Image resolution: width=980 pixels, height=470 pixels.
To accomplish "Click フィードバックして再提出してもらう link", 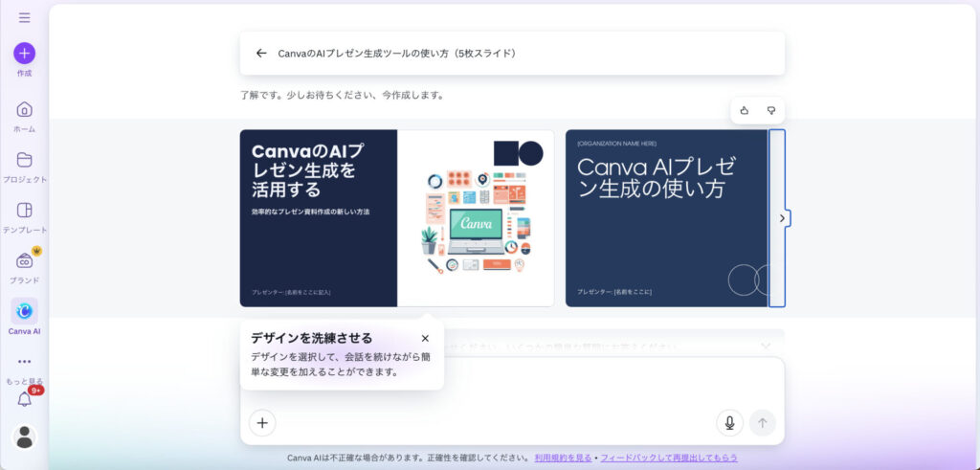I will (x=668, y=459).
